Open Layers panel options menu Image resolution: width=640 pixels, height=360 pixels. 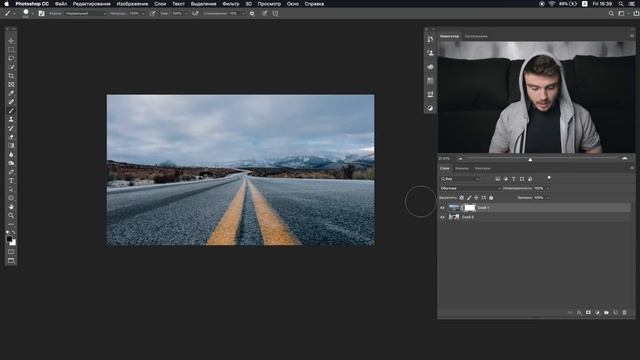click(632, 168)
